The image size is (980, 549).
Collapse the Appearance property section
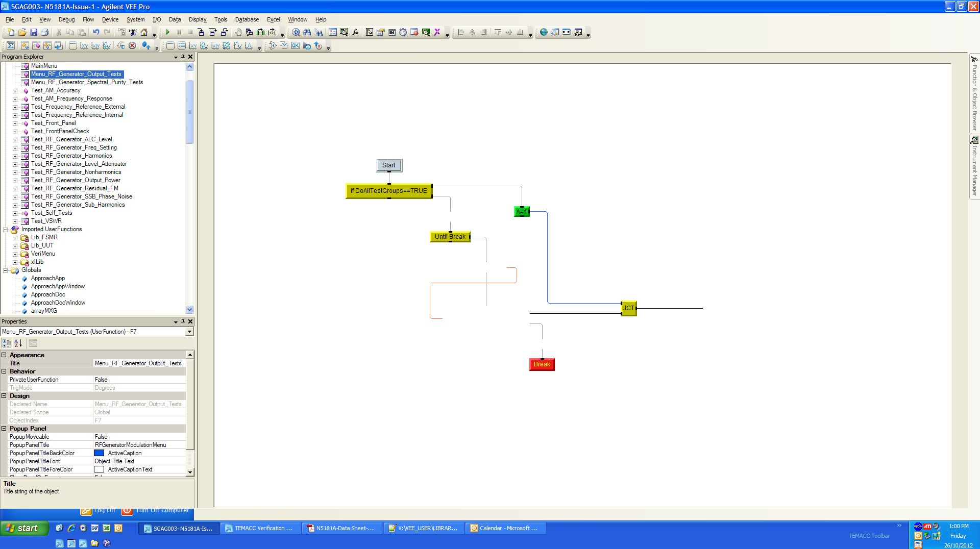[x=4, y=355]
